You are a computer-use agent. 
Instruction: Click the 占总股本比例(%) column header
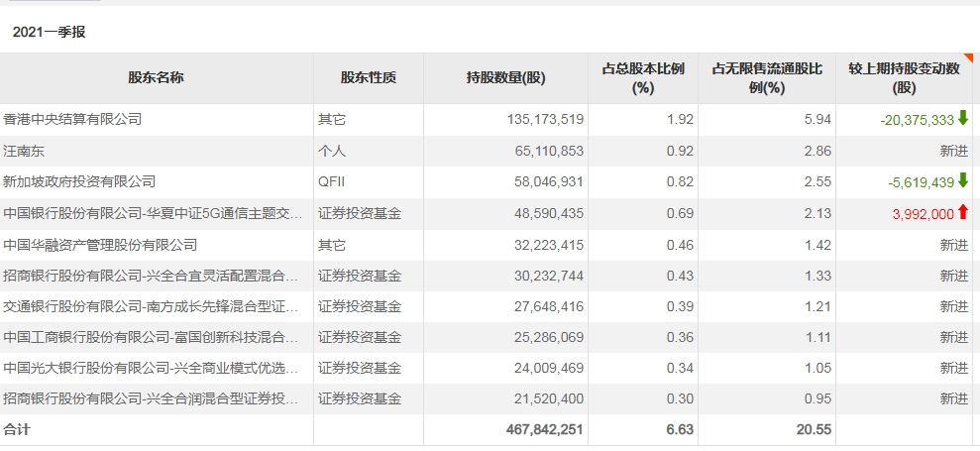pyautogui.click(x=642, y=78)
